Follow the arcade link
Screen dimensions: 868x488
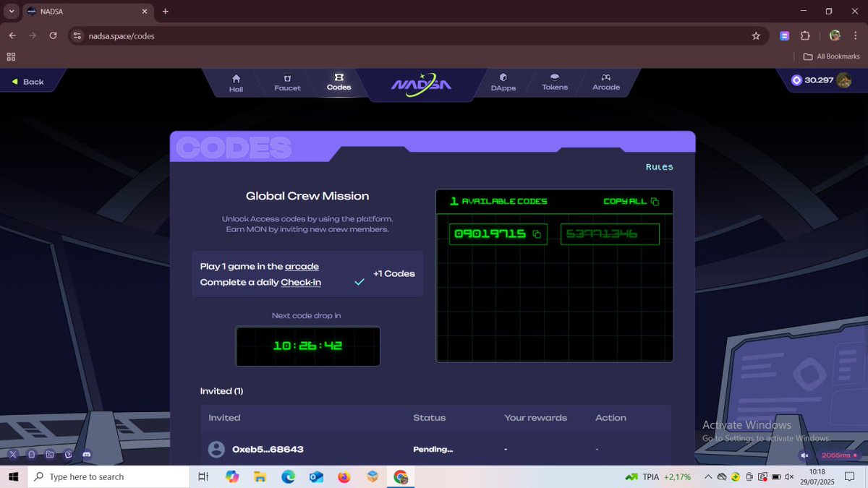pyautogui.click(x=302, y=267)
